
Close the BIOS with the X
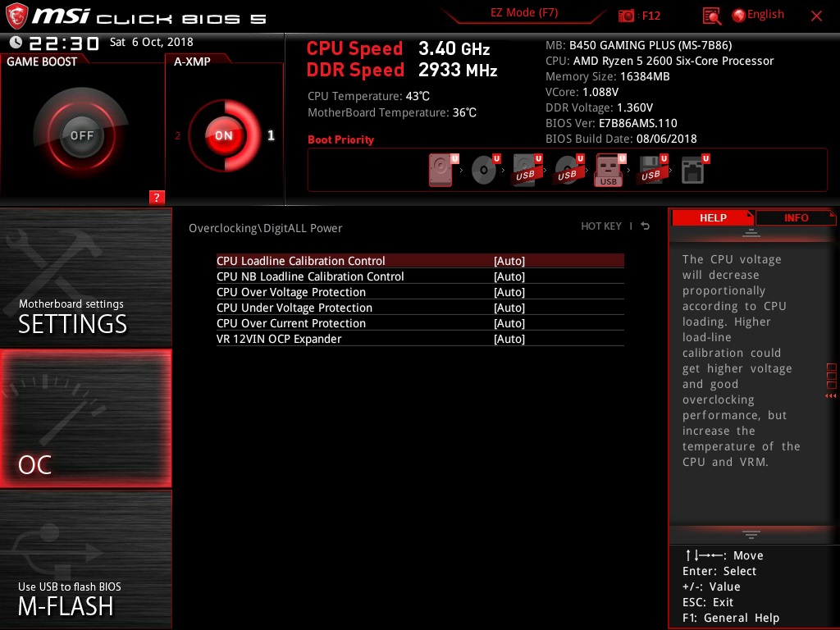click(x=816, y=16)
